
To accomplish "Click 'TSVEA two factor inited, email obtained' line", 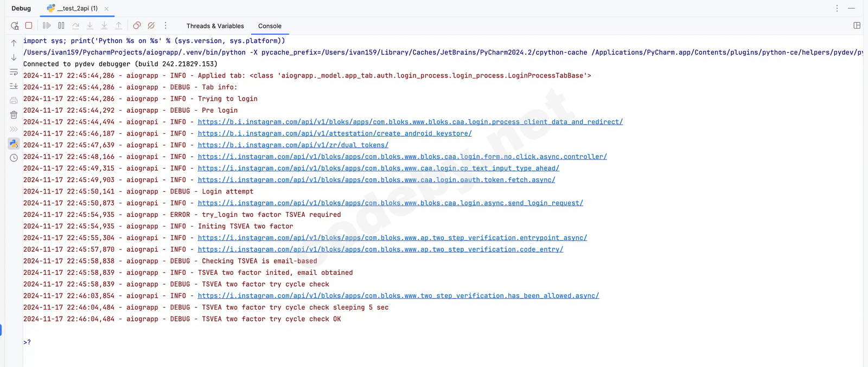I will (188, 273).
